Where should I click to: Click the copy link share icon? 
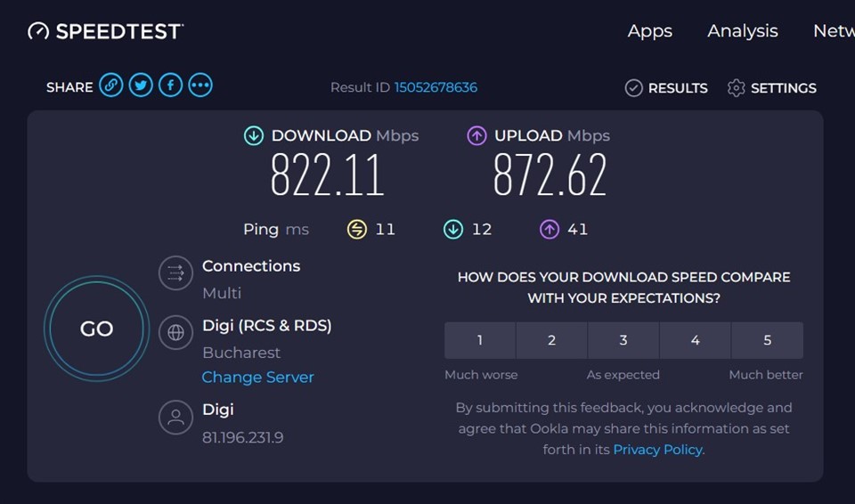pos(110,85)
